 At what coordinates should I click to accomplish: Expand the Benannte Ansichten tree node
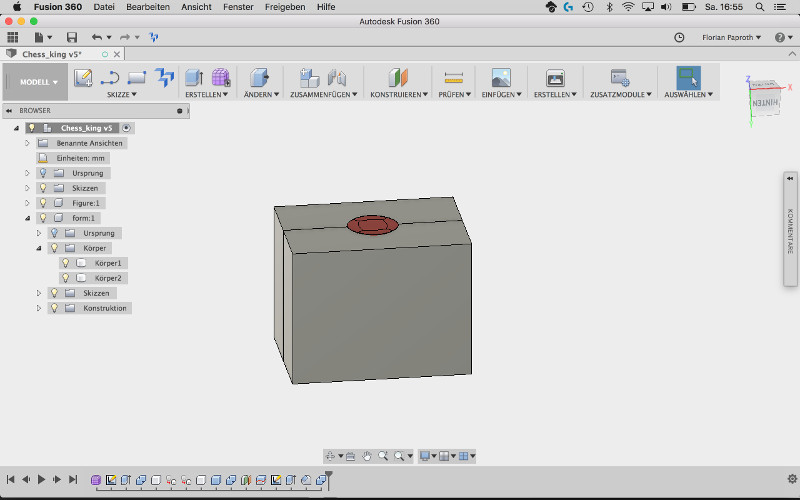[x=28, y=143]
